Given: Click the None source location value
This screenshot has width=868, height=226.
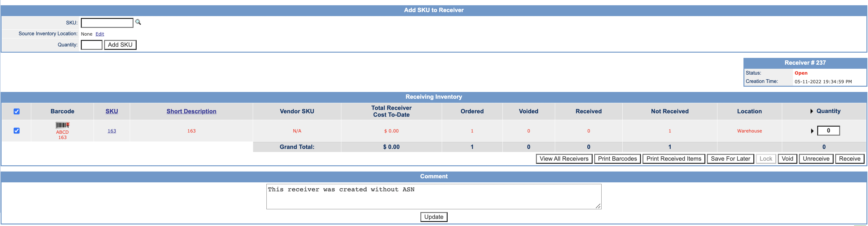Looking at the screenshot, I should pyautogui.click(x=87, y=34).
